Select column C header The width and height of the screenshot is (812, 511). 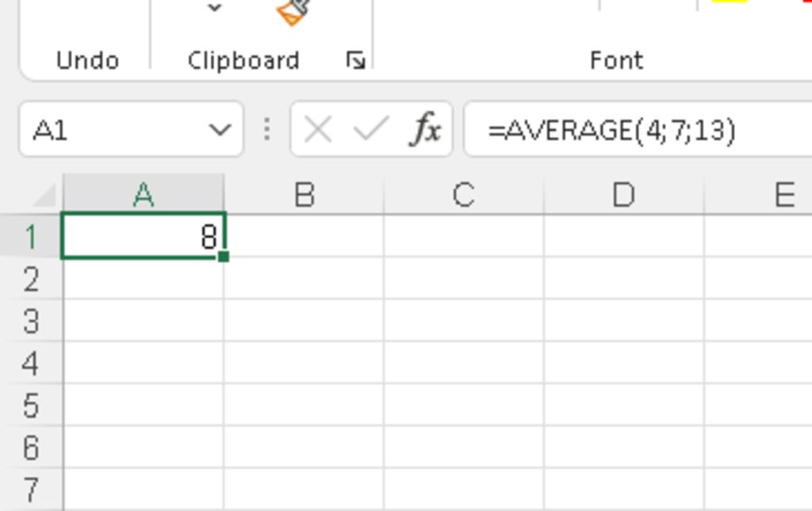point(464,195)
